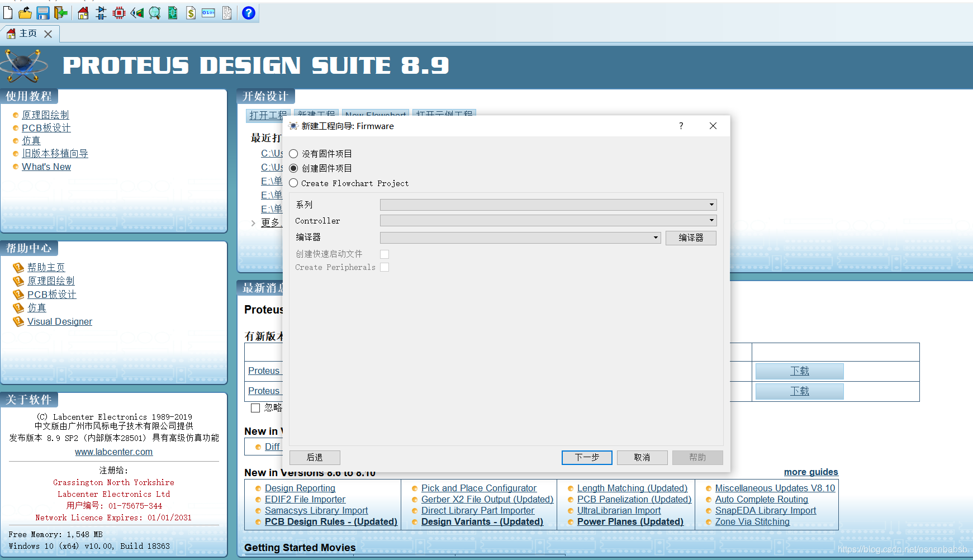The width and height of the screenshot is (973, 560).
Task: Open the more guides link
Action: 811,472
